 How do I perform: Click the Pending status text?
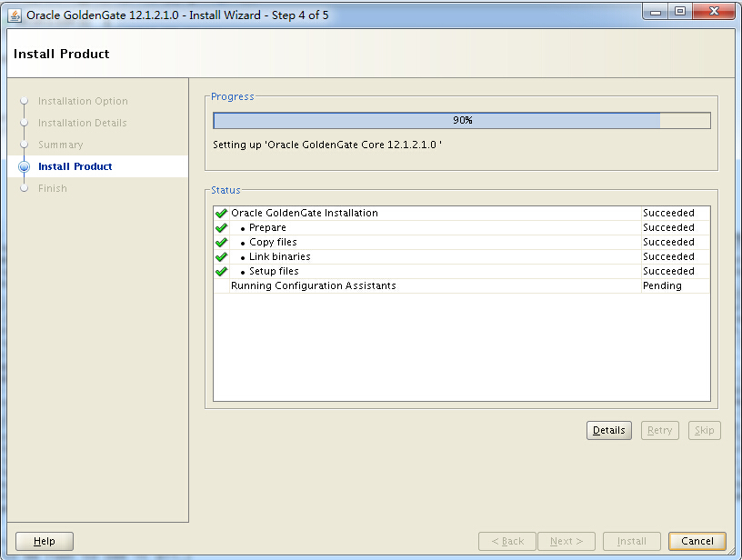pos(662,285)
